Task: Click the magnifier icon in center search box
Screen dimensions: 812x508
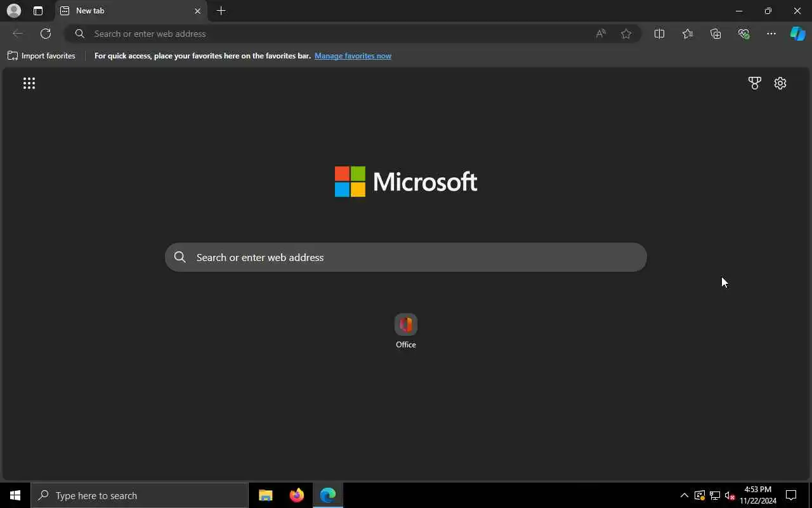Action: tap(180, 257)
